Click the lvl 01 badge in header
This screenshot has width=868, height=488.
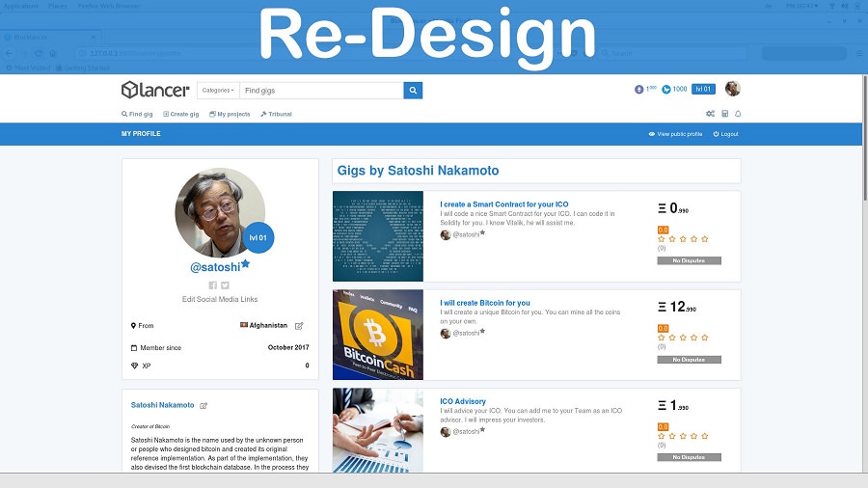coord(703,89)
